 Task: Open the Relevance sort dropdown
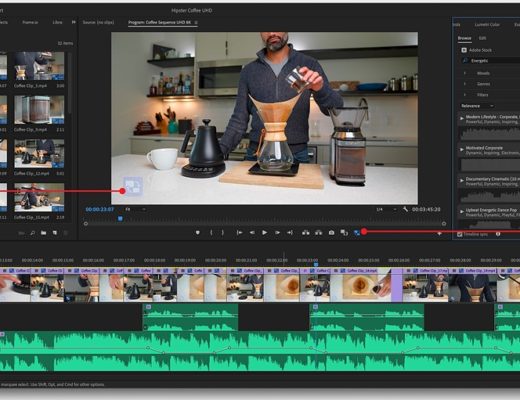[477, 106]
